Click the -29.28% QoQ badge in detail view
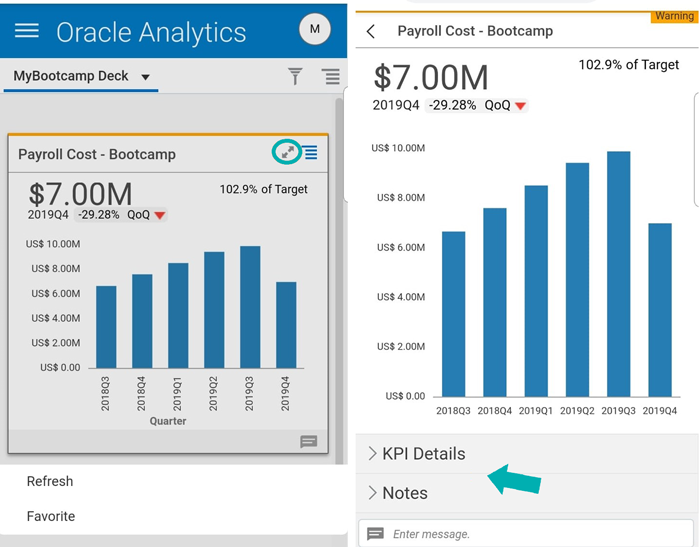700x547 pixels. point(476,105)
